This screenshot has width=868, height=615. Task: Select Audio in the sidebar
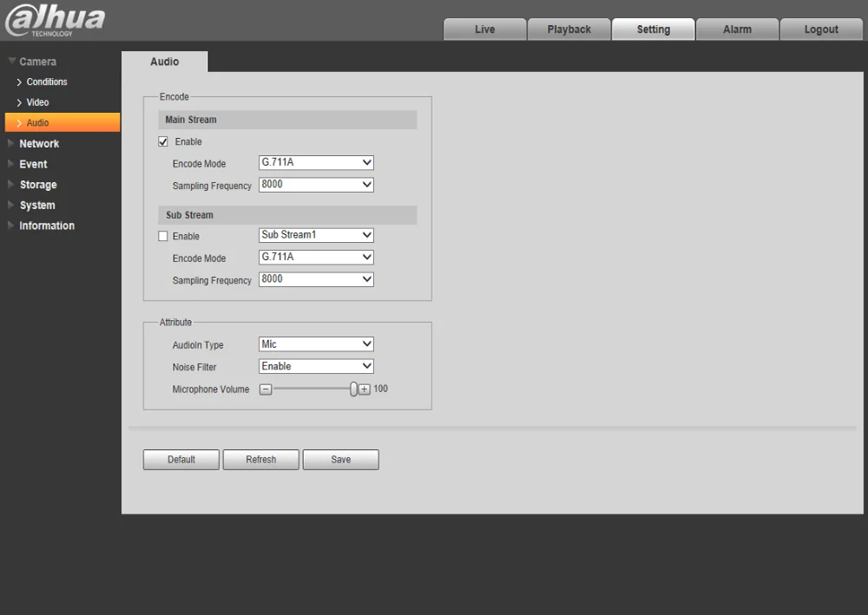pos(62,122)
